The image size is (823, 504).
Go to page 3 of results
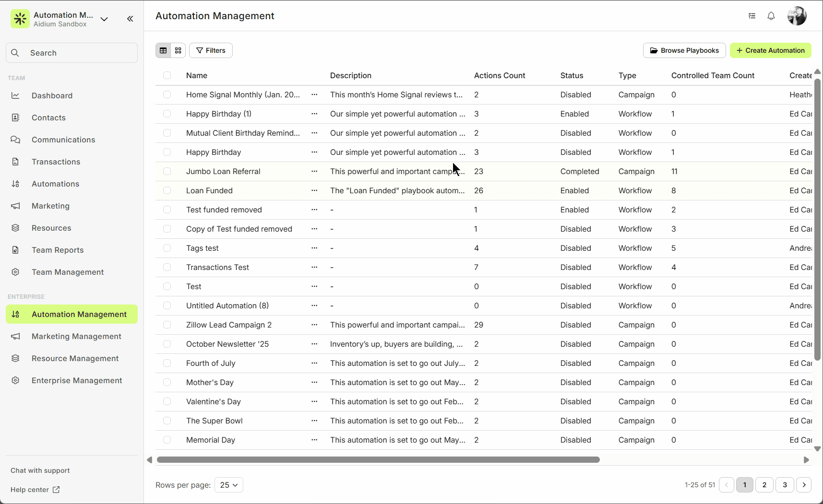785,485
